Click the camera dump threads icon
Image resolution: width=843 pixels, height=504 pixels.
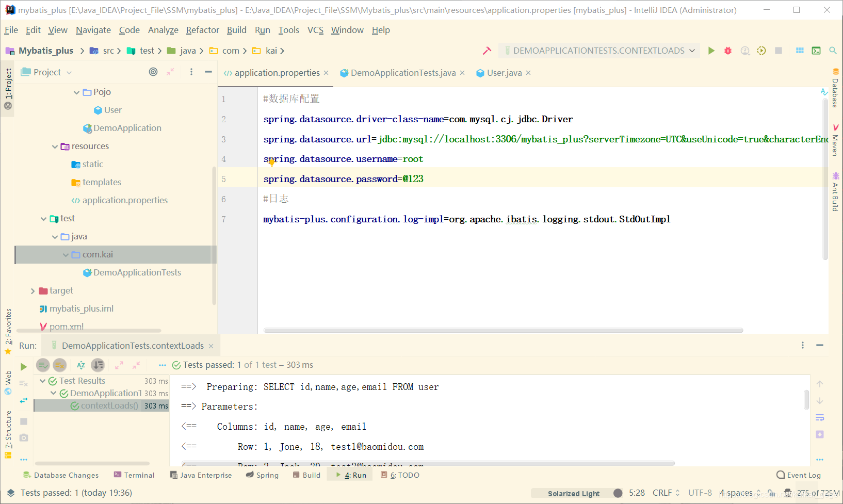click(x=24, y=437)
